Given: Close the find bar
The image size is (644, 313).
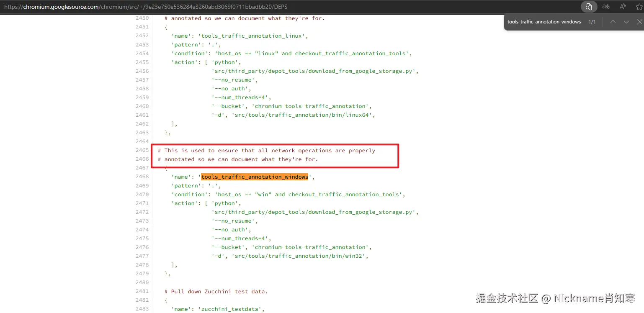Looking at the screenshot, I should [639, 22].
